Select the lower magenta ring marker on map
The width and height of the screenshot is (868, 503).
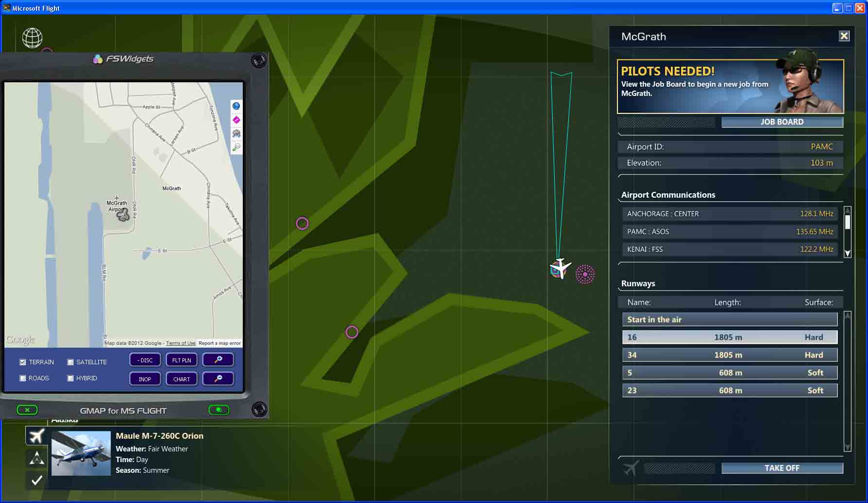(352, 332)
